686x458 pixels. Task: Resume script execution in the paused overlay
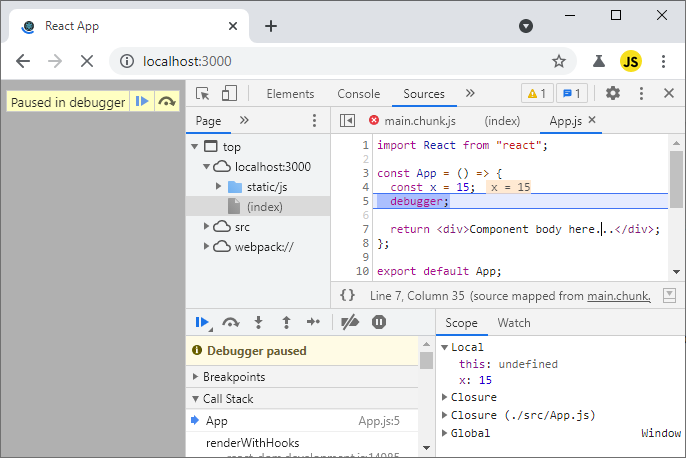[142, 101]
